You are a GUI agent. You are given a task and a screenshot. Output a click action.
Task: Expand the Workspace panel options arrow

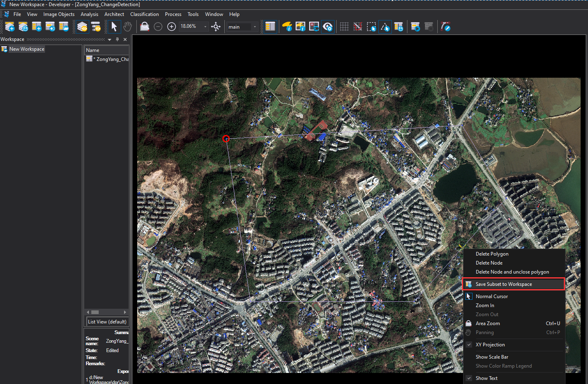109,40
